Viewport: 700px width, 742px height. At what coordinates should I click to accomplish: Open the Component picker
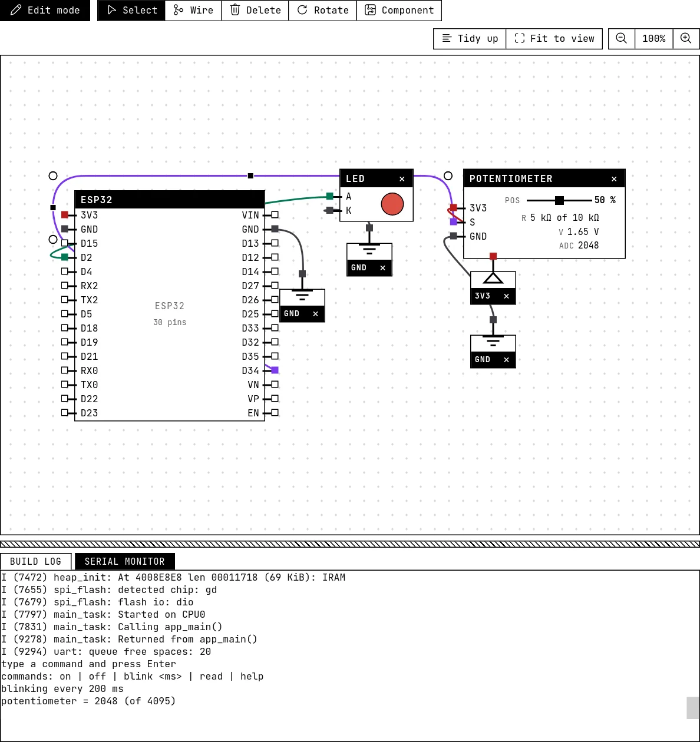[399, 10]
